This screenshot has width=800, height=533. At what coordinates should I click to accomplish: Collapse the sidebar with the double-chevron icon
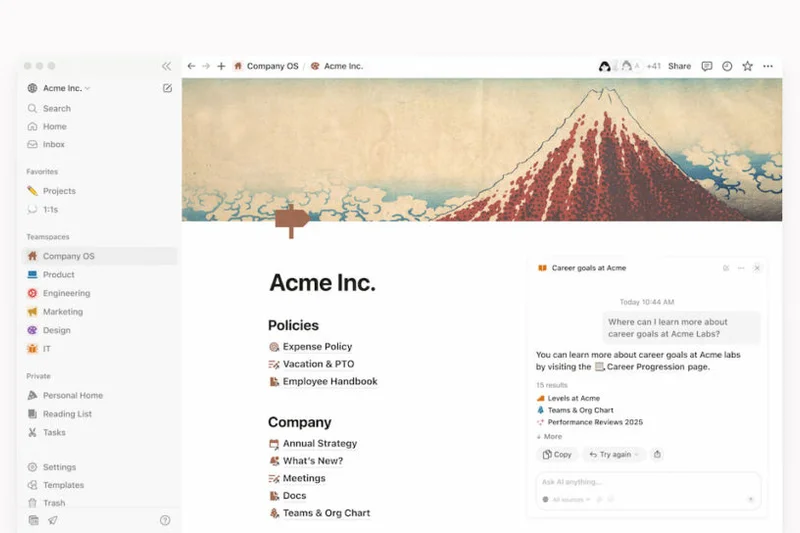166,66
